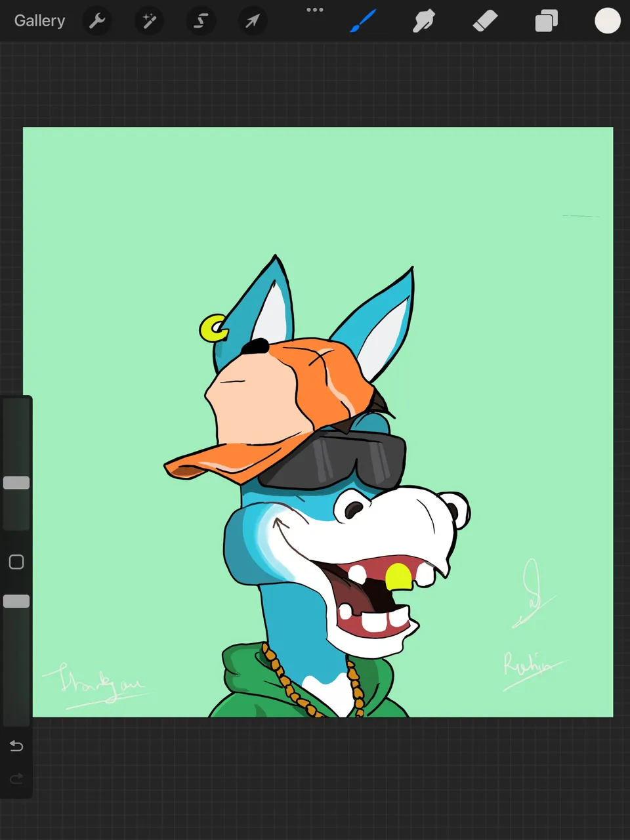The width and height of the screenshot is (630, 840).
Task: Select the Smudge tool
Action: (424, 21)
